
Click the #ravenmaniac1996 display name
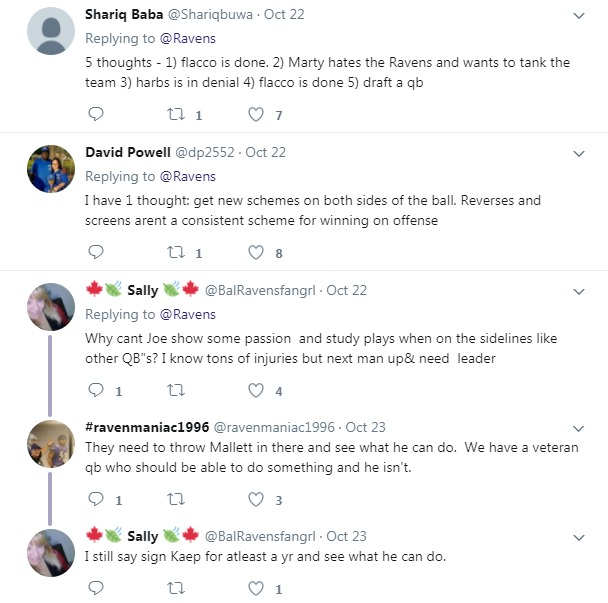[x=146, y=427]
